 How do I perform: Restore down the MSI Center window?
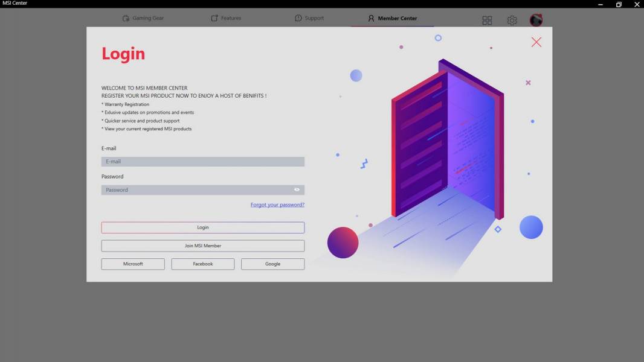619,4
